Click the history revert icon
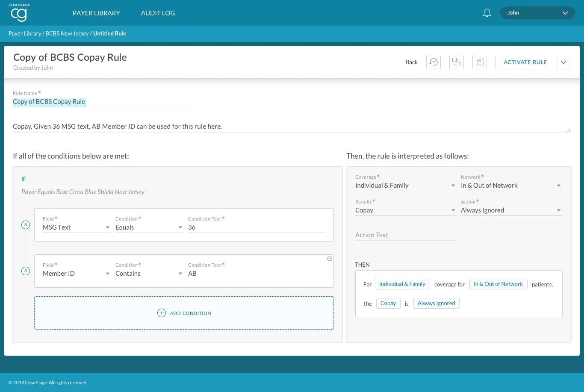584x392 pixels. coord(434,62)
